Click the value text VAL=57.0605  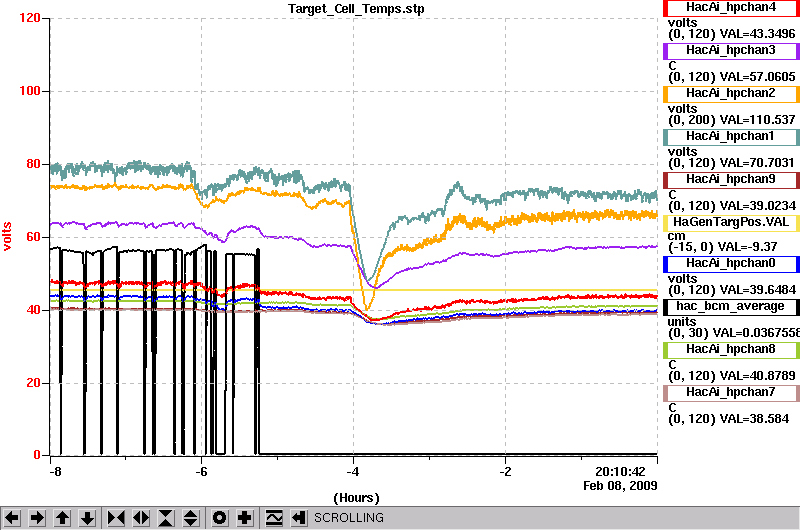tap(757, 77)
